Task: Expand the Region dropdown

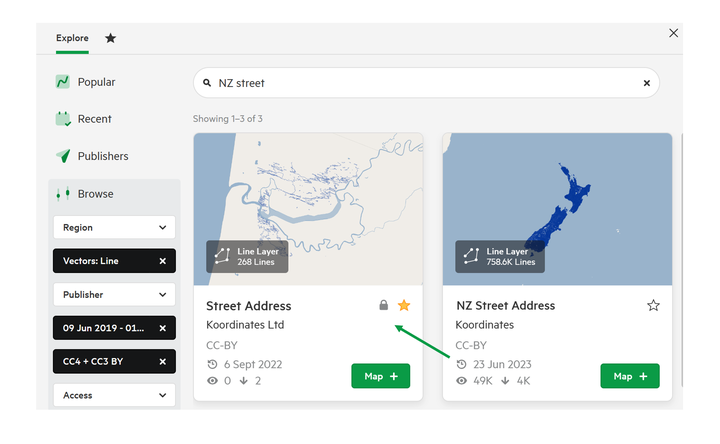Action: click(114, 227)
